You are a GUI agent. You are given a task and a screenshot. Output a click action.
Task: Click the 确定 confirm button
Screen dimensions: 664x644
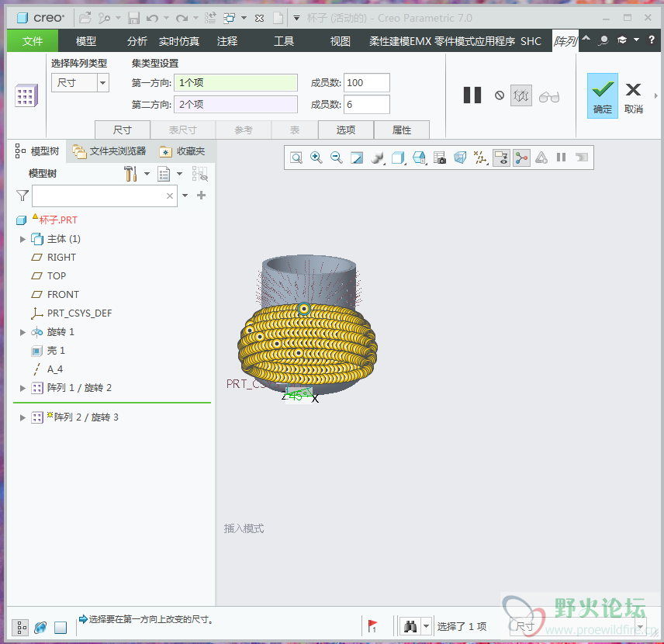click(x=602, y=95)
